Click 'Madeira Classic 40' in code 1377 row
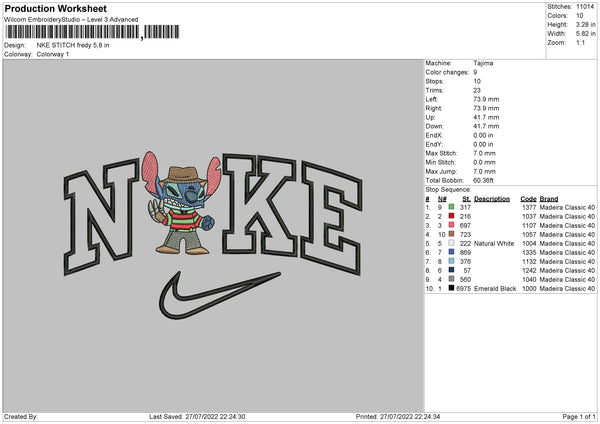Image resolution: width=600 pixels, height=424 pixels. click(x=567, y=207)
